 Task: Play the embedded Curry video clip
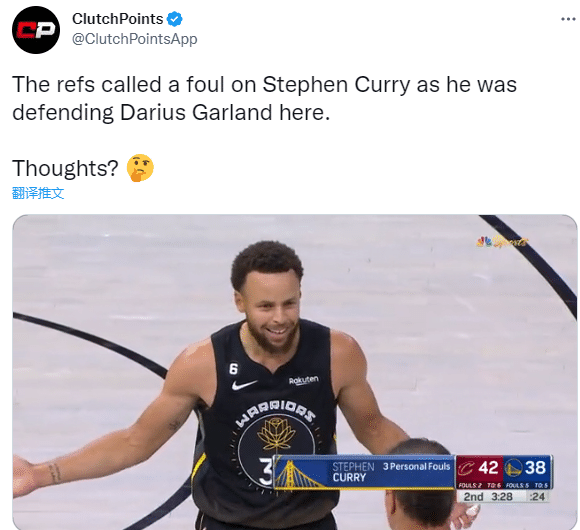click(x=295, y=372)
